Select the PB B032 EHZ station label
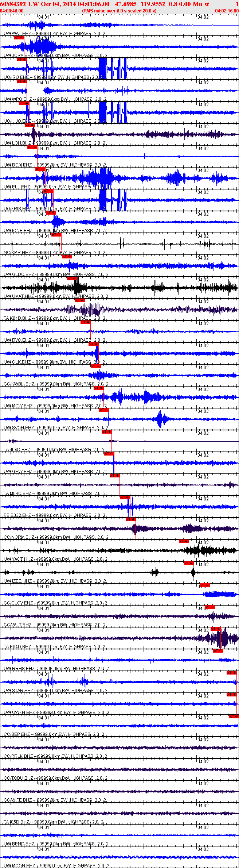Image resolution: width=239 pixels, height=868 pixels. (54, 515)
